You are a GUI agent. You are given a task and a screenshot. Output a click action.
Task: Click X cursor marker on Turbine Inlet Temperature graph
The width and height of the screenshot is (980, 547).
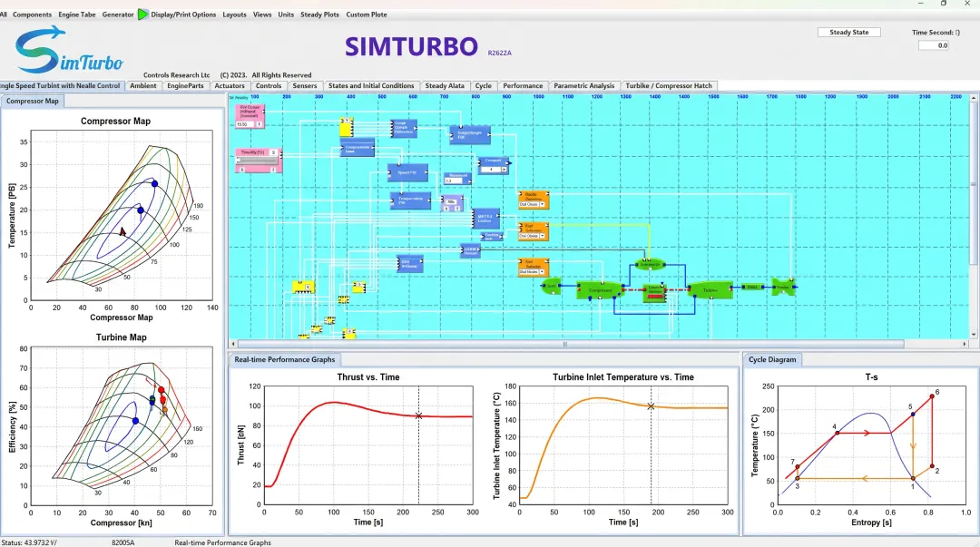[x=651, y=406]
